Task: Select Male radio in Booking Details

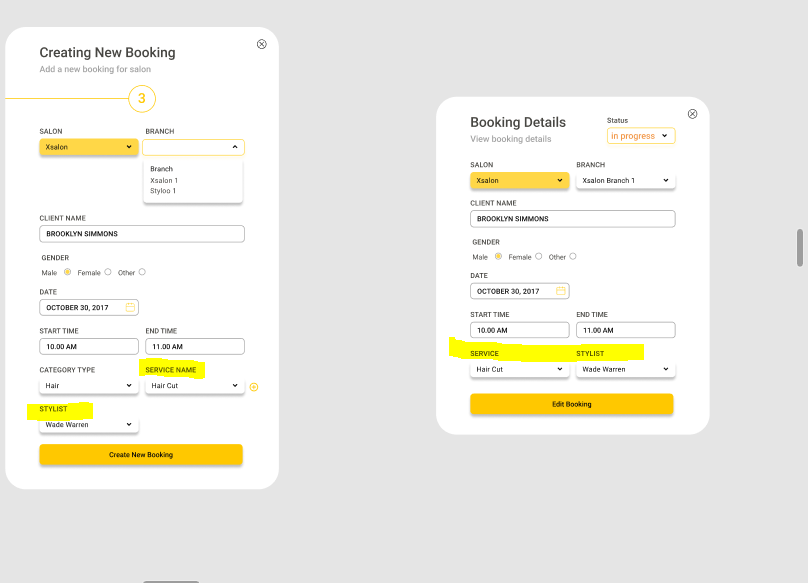Action: pyautogui.click(x=498, y=256)
